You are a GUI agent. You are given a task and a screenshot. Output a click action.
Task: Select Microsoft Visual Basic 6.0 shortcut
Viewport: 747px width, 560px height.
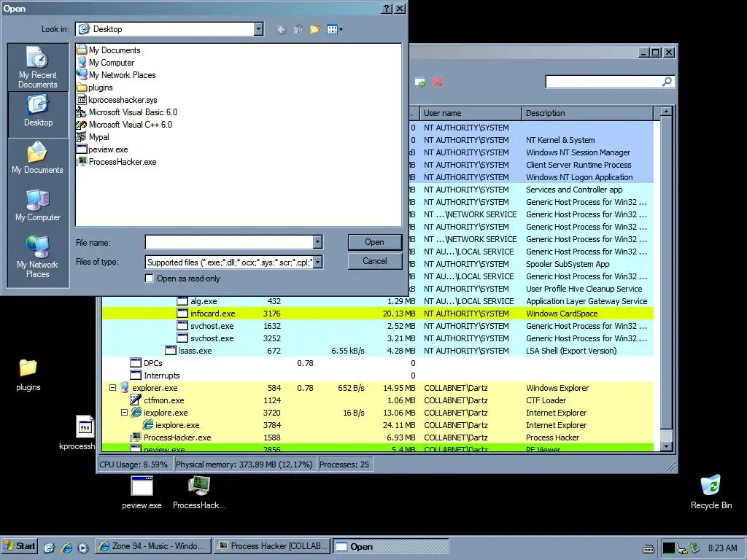point(127,112)
